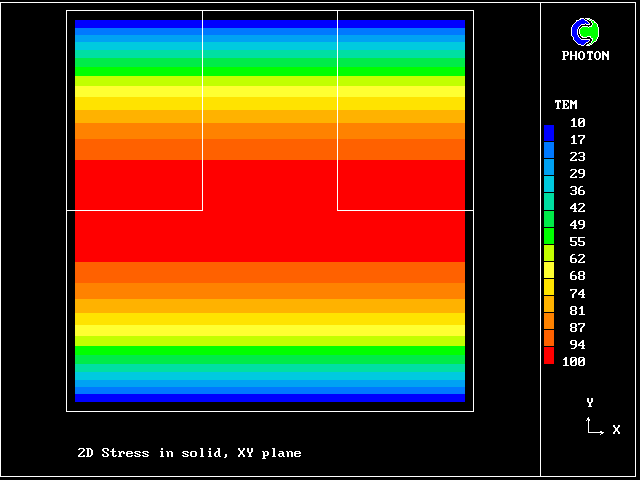Click the legend value 49
This screenshot has height=480, width=640.
[x=578, y=224]
